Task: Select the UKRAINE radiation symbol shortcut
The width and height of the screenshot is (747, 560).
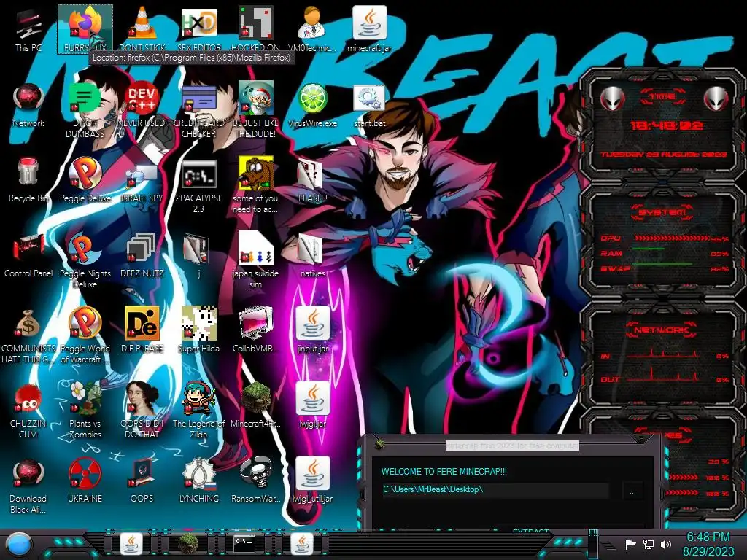Action: (x=85, y=481)
